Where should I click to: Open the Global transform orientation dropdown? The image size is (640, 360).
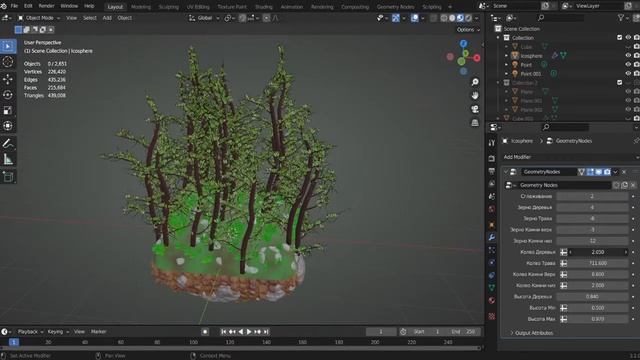click(x=204, y=18)
